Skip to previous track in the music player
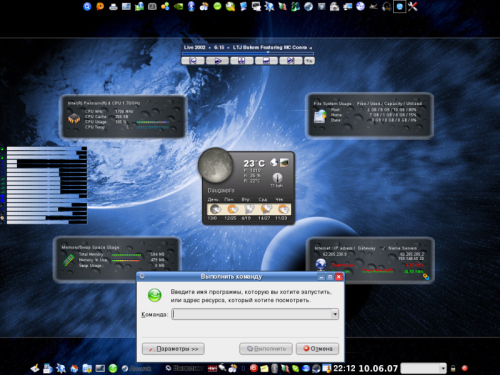The image size is (500, 375). (193, 61)
